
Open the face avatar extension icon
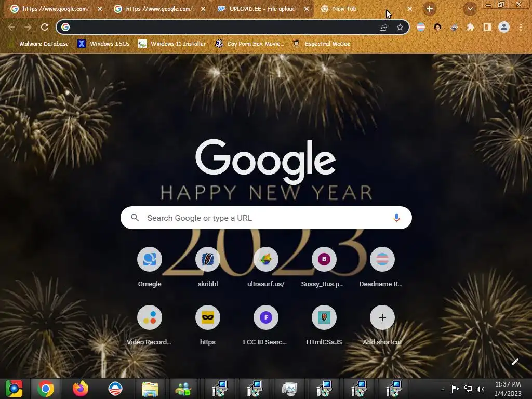[x=437, y=27]
